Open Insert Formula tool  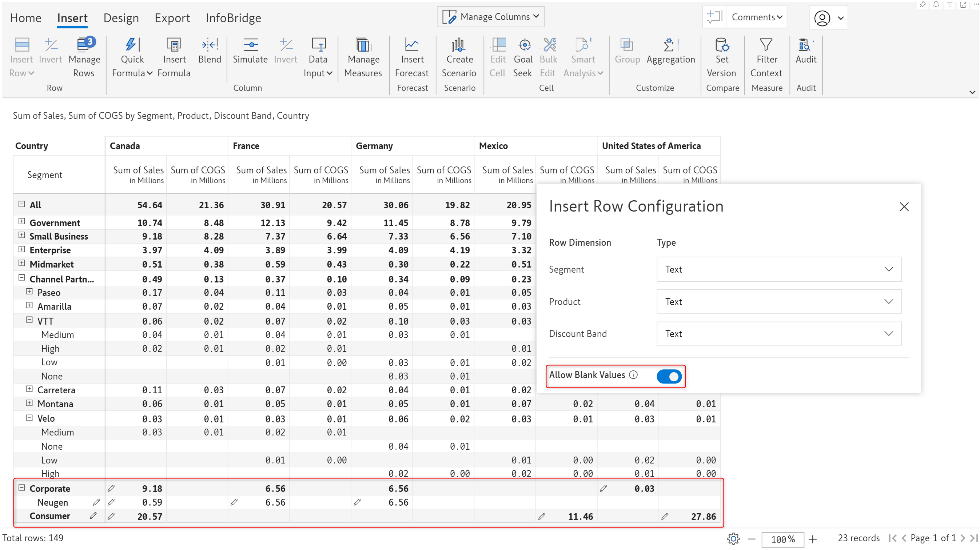tap(174, 57)
